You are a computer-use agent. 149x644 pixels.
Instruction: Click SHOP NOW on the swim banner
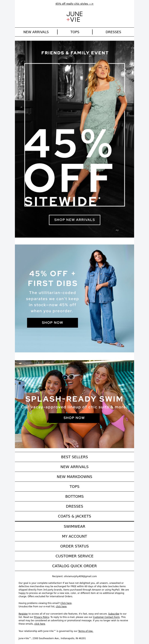pos(74,418)
